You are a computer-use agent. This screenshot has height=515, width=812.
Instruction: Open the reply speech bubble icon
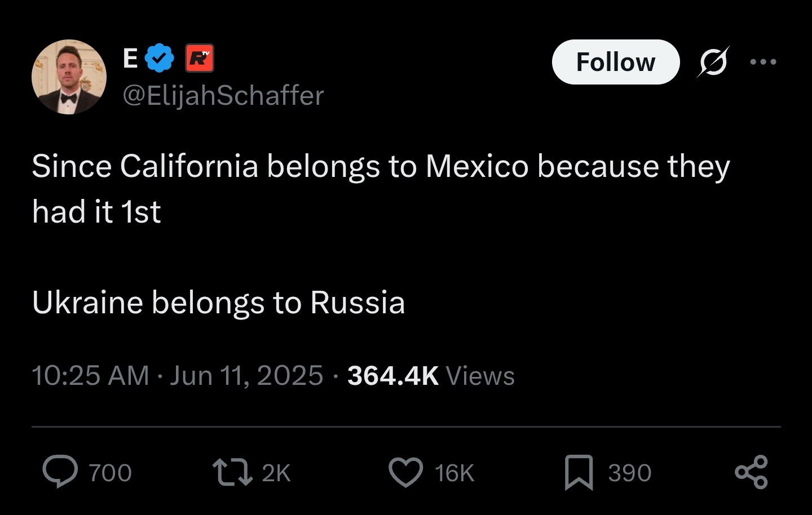click(x=60, y=472)
